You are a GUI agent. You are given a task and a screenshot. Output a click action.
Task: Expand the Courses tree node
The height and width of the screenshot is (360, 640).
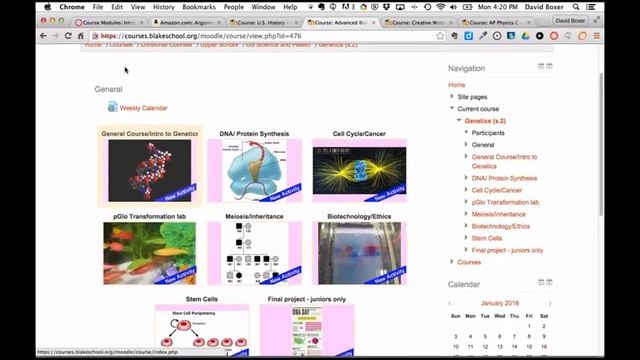(x=451, y=262)
